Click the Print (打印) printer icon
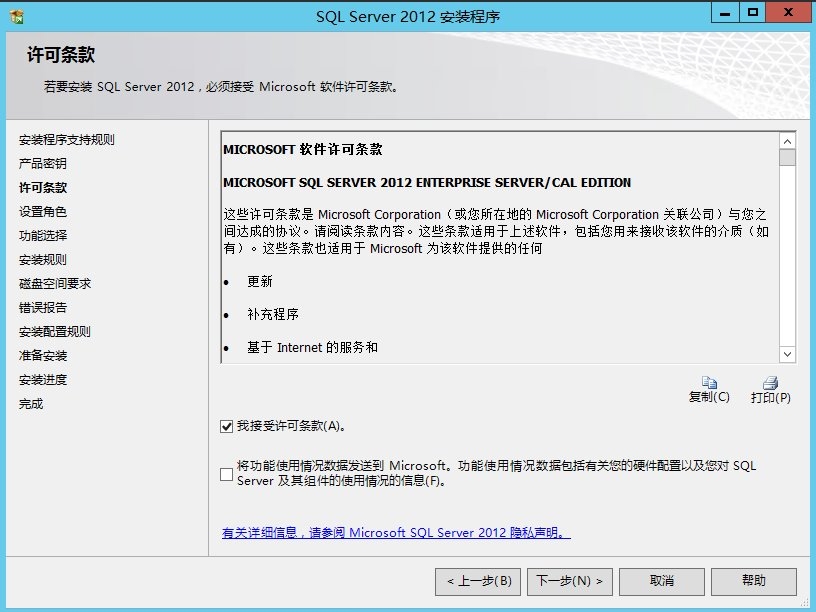Screen dimensions: 816x612 tap(770, 383)
